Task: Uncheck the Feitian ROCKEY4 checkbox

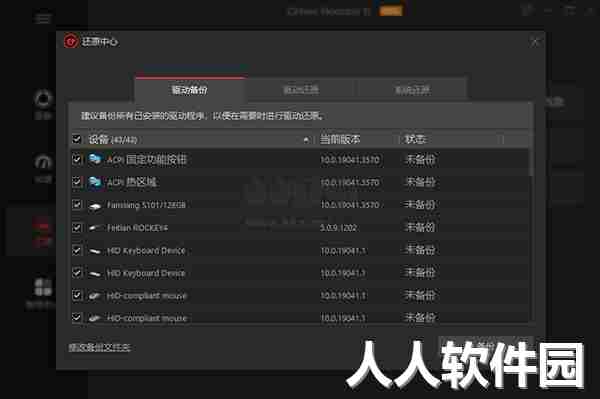Action: click(77, 228)
